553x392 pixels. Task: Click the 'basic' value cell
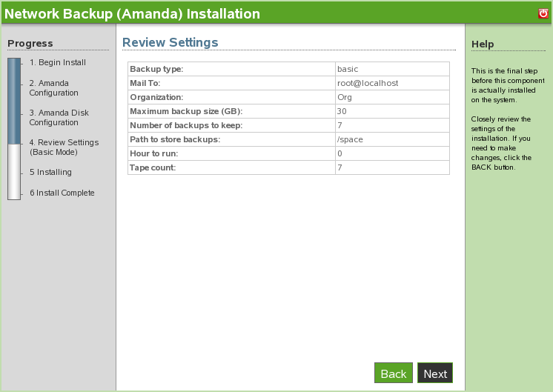pos(393,69)
